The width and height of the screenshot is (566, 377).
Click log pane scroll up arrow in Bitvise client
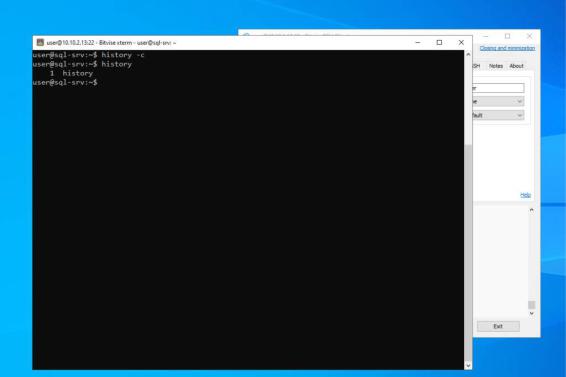click(x=531, y=210)
